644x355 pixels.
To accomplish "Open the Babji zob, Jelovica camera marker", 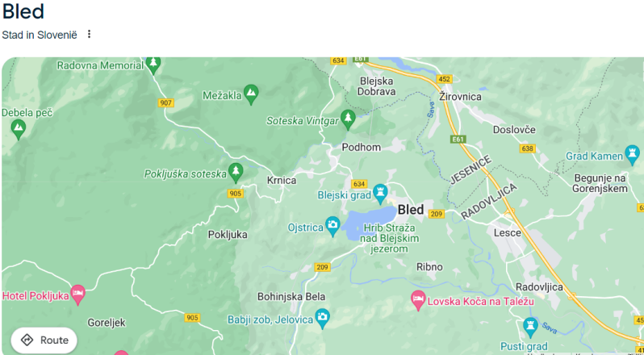I will (x=323, y=319).
